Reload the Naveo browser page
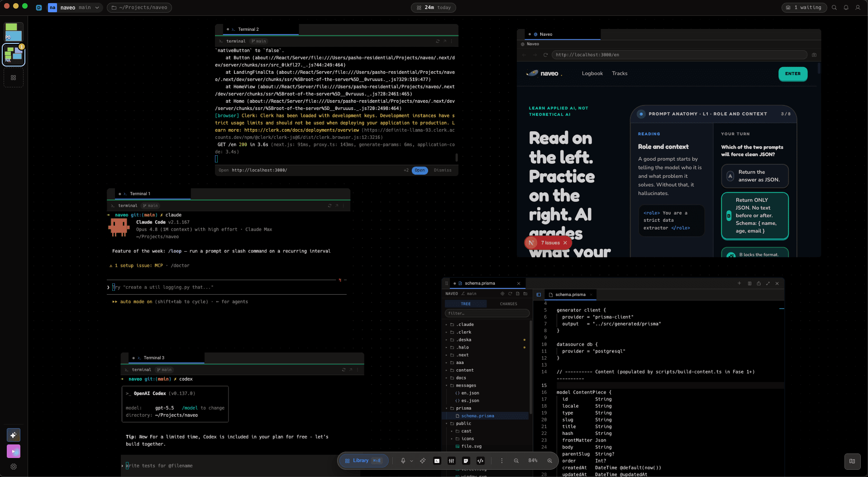Screen dimensions: 868x477 [545, 55]
